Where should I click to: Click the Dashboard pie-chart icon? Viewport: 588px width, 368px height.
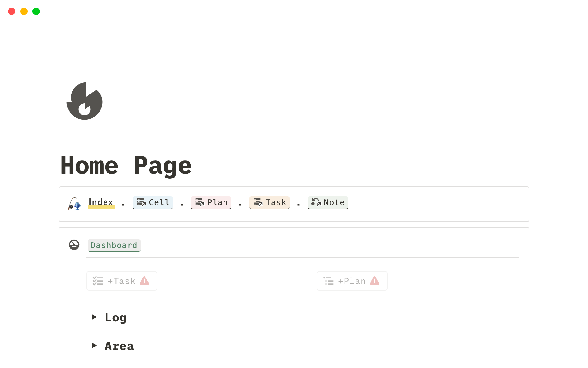click(74, 245)
